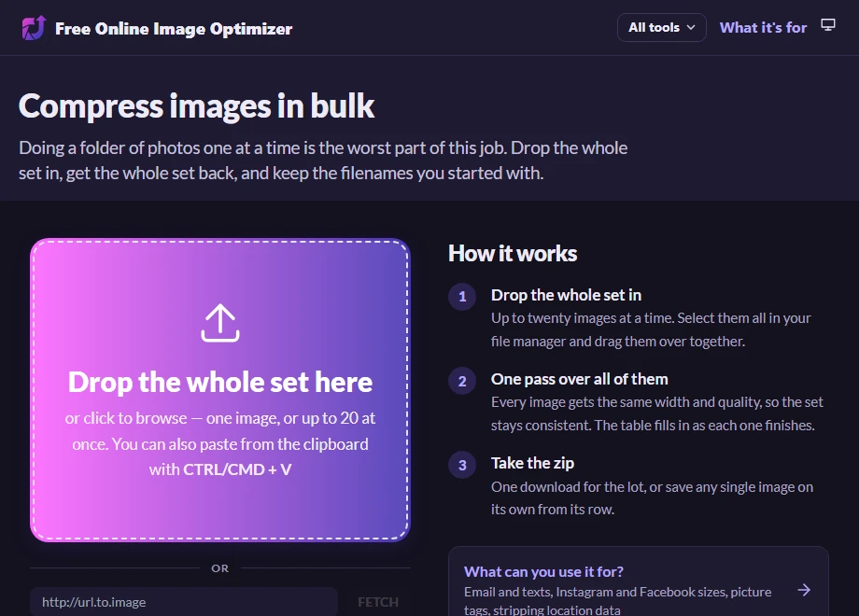This screenshot has height=616, width=859.
Task: Click the image URL input field
Action: pos(184,602)
